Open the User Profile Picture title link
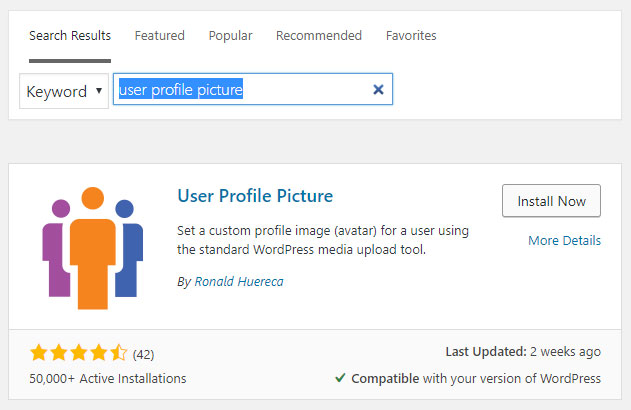 (x=255, y=196)
